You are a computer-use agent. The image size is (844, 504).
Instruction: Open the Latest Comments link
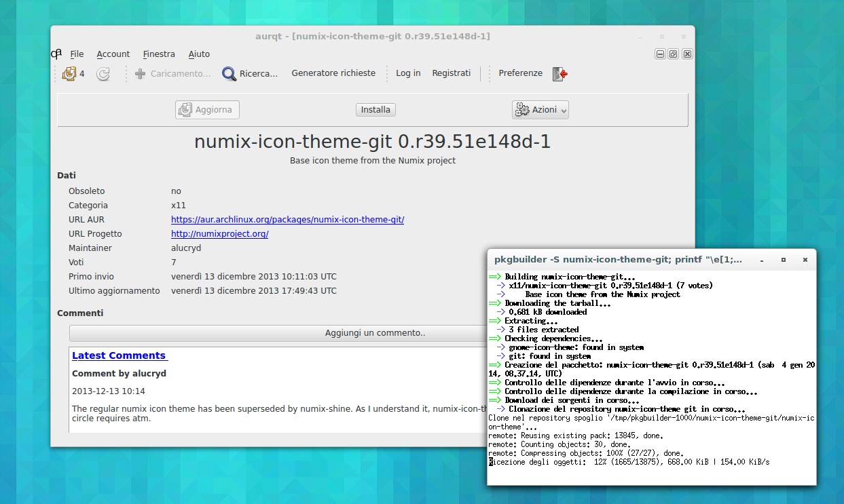tap(119, 355)
